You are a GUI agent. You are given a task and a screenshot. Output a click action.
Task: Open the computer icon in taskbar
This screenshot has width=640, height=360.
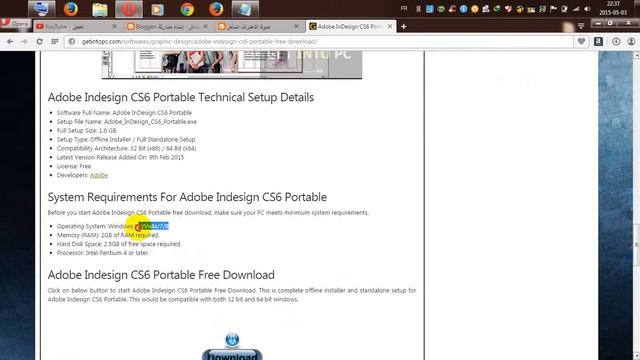point(42,9)
